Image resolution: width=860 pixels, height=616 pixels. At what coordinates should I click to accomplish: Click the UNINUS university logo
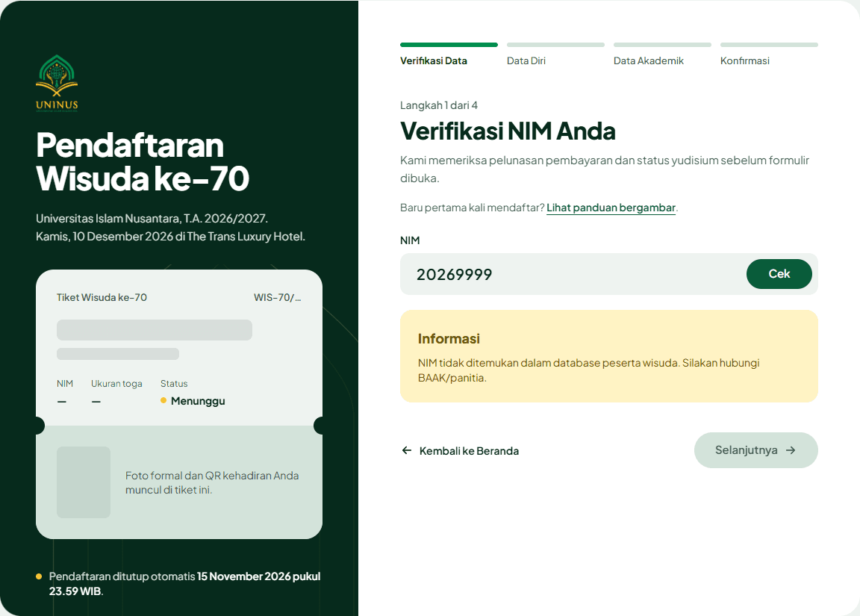tap(57, 83)
